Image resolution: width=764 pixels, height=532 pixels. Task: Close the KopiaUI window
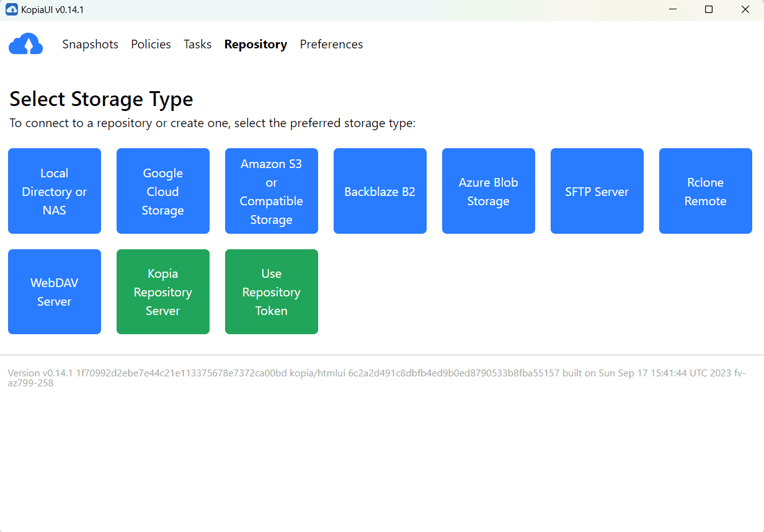(745, 10)
